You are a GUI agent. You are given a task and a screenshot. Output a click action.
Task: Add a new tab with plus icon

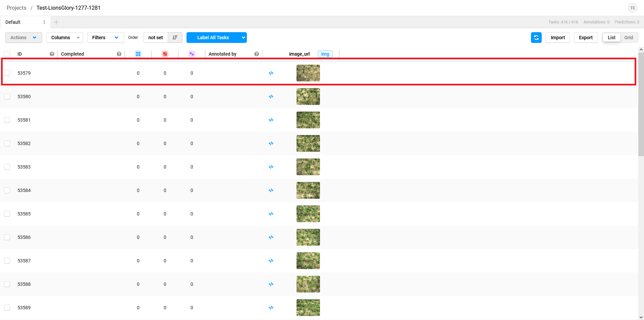(56, 22)
